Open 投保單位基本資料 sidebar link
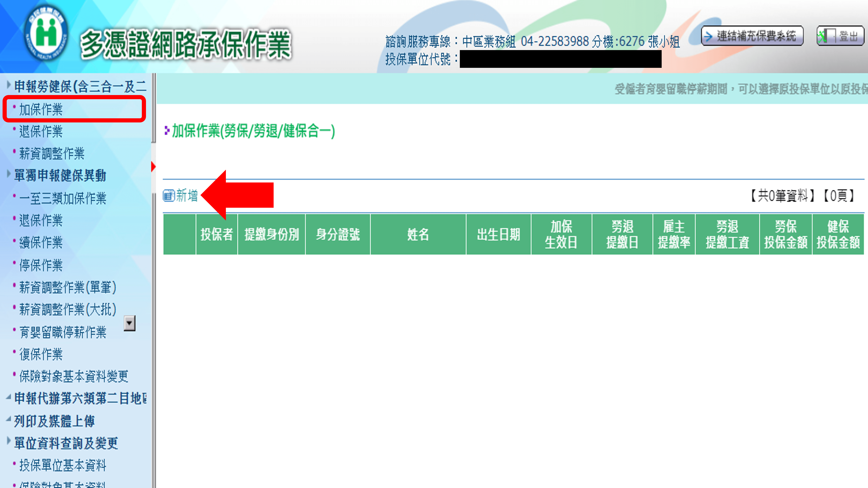The width and height of the screenshot is (868, 488). pyautogui.click(x=63, y=465)
